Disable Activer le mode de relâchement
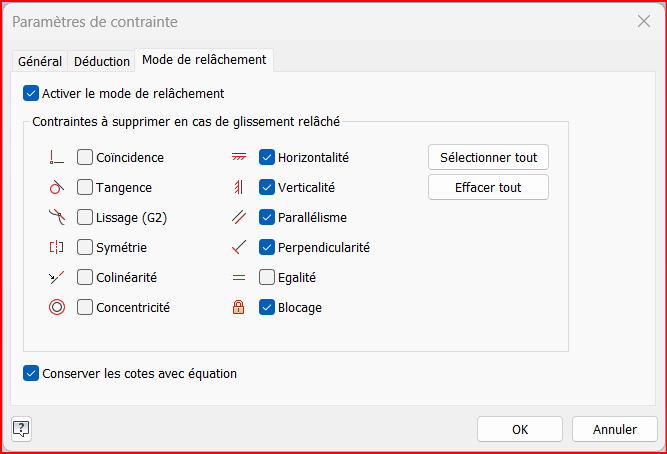The image size is (667, 454). pyautogui.click(x=31, y=93)
